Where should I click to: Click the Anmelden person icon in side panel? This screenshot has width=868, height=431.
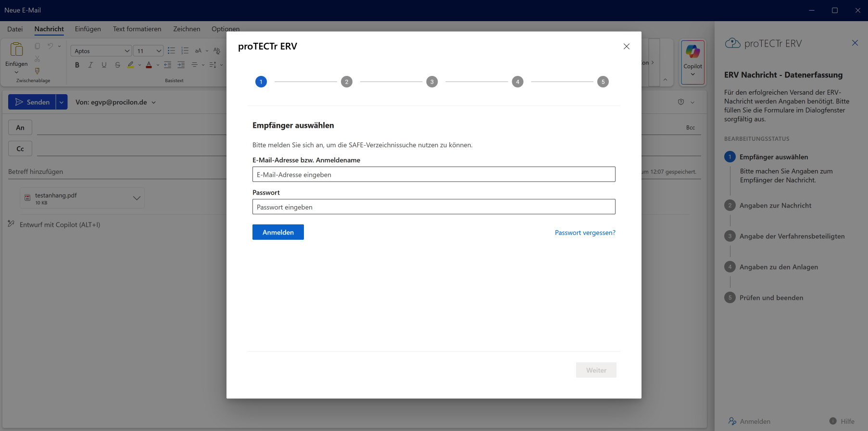(732, 421)
